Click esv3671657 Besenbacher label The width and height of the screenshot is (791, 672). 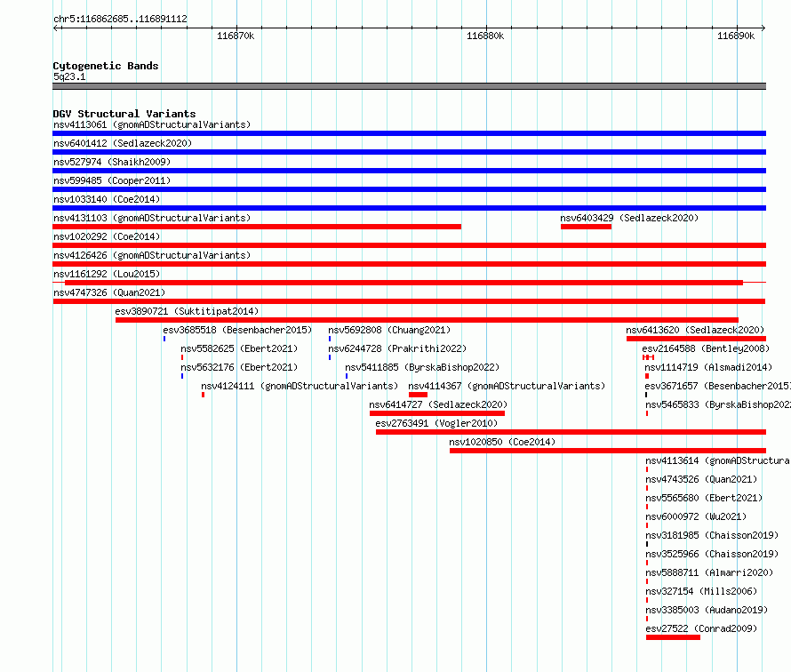pos(717,386)
